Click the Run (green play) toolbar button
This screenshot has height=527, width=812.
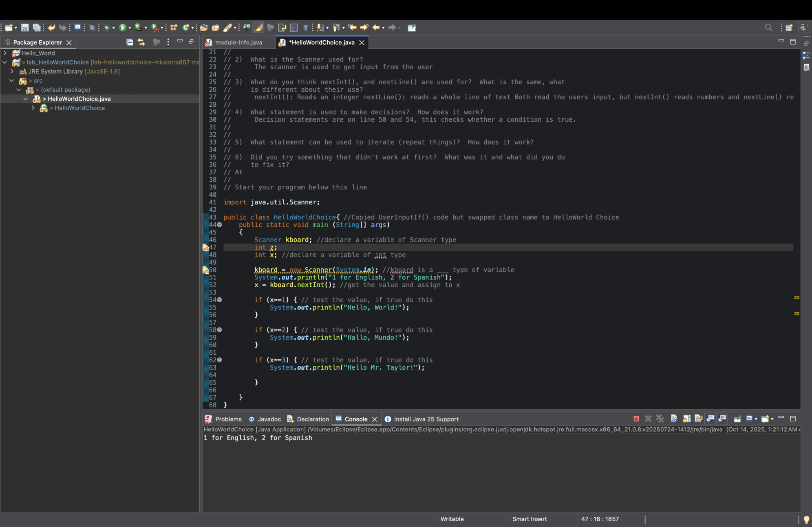pyautogui.click(x=122, y=28)
